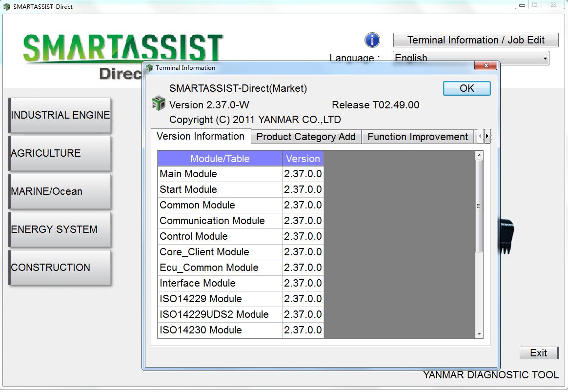Open Terminal Information / Job Edit

click(476, 40)
